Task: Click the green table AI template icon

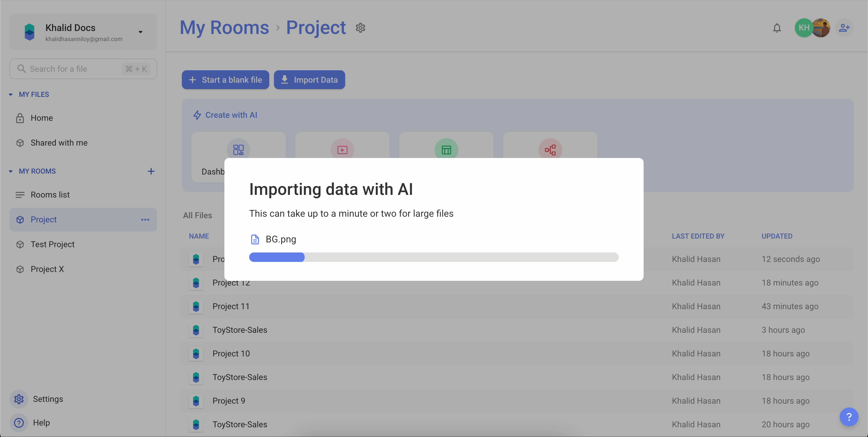Action: [x=446, y=149]
